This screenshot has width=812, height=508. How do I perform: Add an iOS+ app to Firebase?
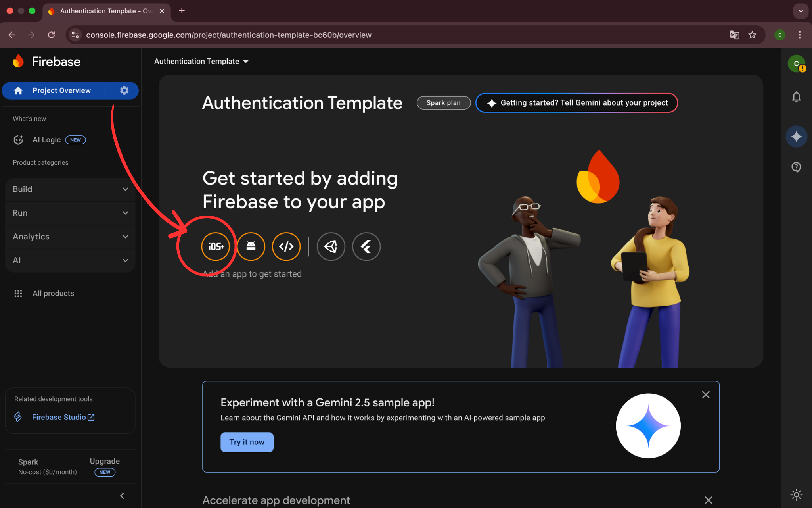click(x=216, y=246)
